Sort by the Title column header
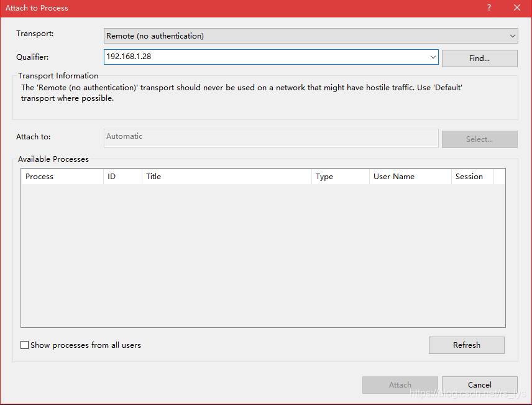The image size is (532, 405). (x=227, y=176)
